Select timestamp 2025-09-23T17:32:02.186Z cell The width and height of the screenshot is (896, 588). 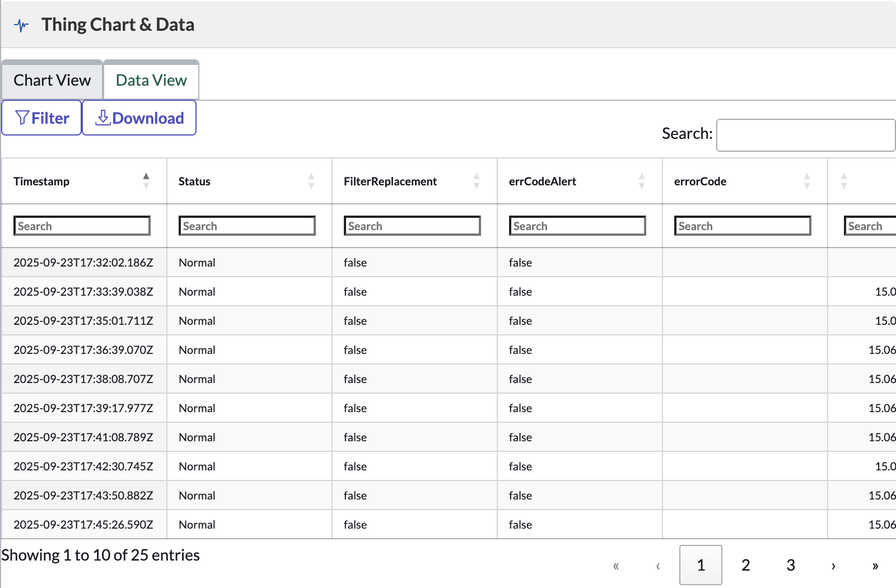pyautogui.click(x=83, y=263)
